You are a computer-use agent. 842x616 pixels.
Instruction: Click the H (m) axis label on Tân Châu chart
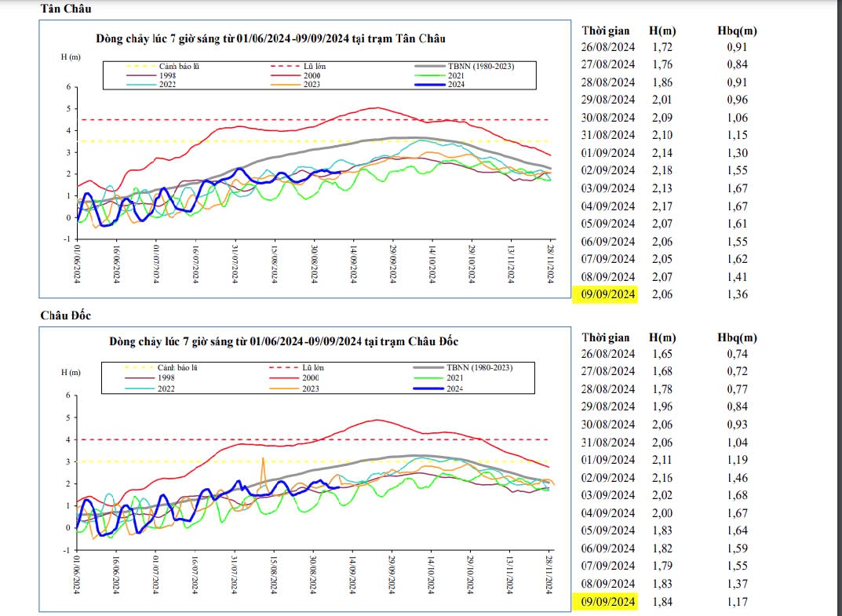70,57
